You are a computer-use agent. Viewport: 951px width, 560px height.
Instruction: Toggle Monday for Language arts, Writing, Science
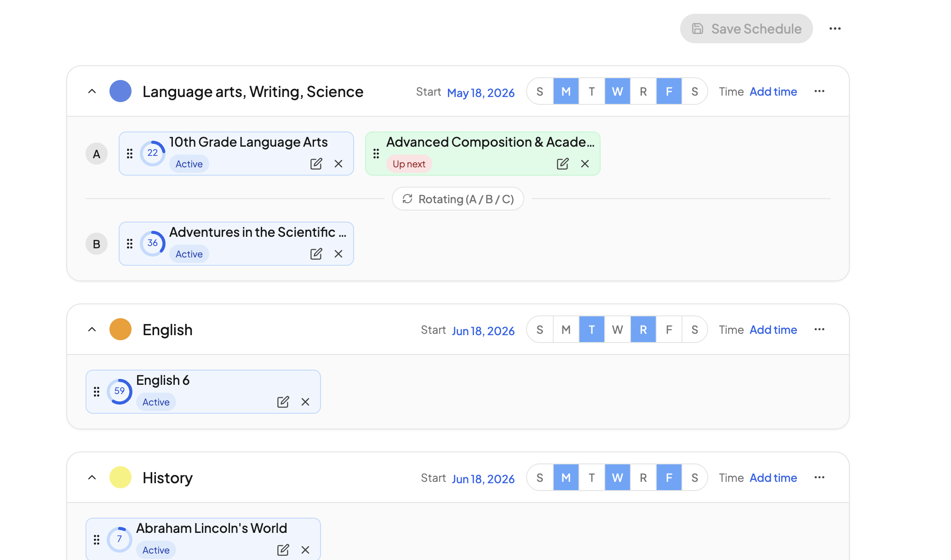[x=566, y=91]
